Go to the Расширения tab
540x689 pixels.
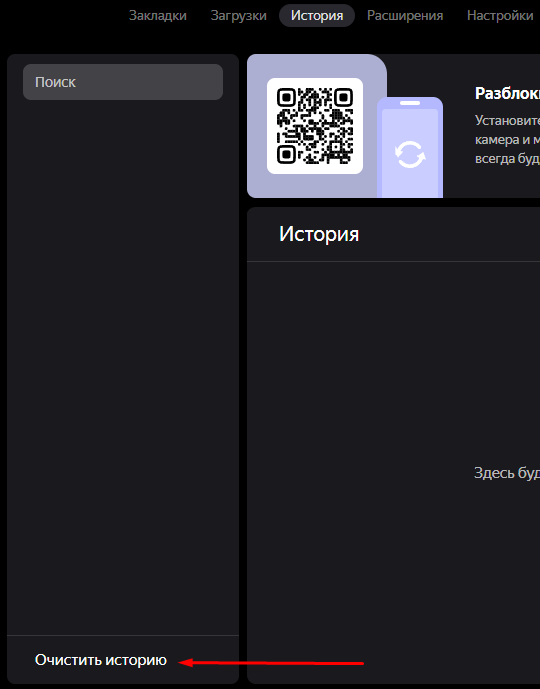[405, 16]
